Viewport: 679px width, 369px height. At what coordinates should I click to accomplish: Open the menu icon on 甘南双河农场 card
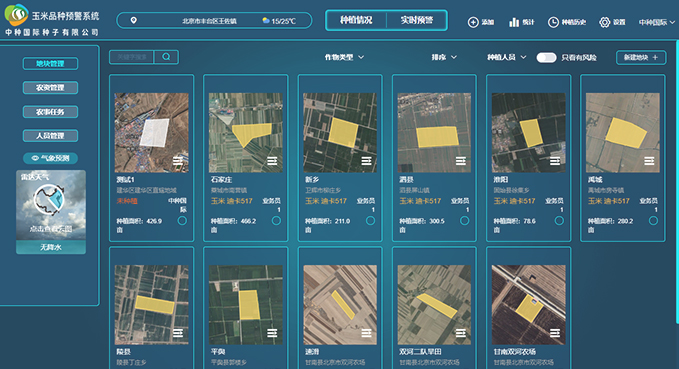pos(555,333)
